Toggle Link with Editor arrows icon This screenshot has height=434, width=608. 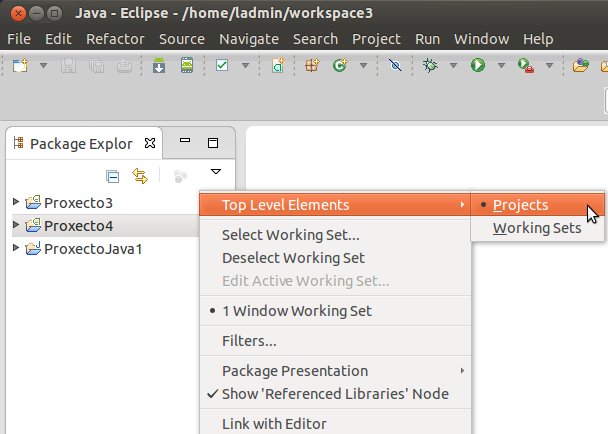click(x=140, y=176)
